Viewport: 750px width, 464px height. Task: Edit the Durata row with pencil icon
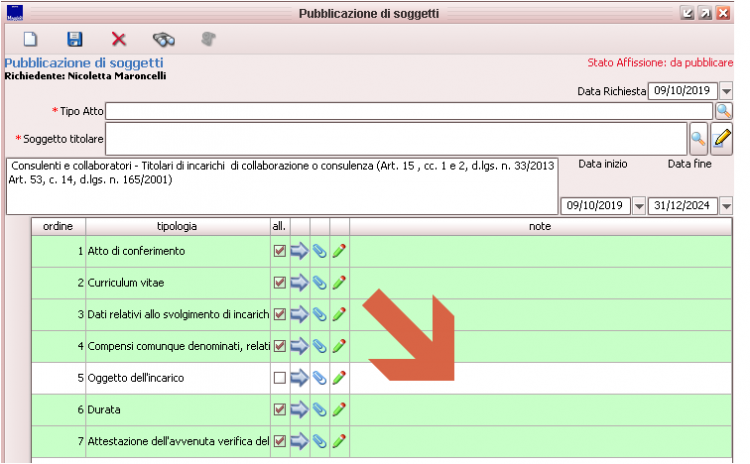click(x=339, y=409)
